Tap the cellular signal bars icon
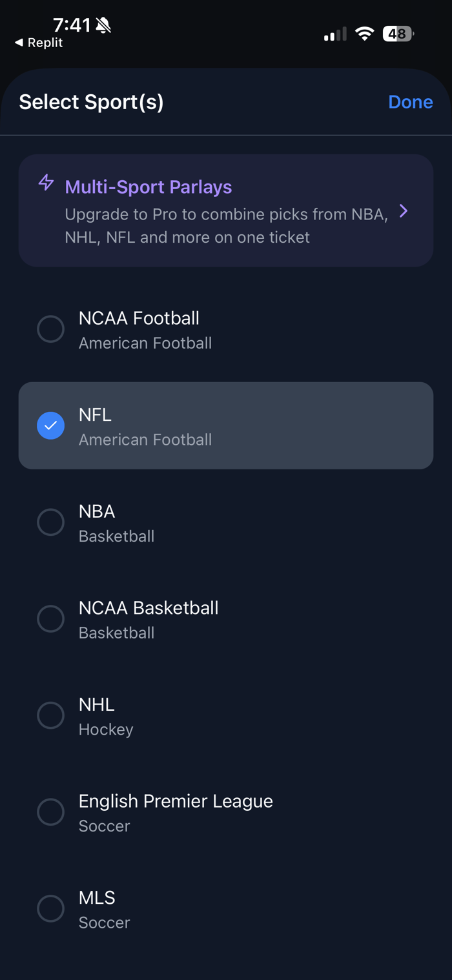The width and height of the screenshot is (452, 980). pos(335,34)
